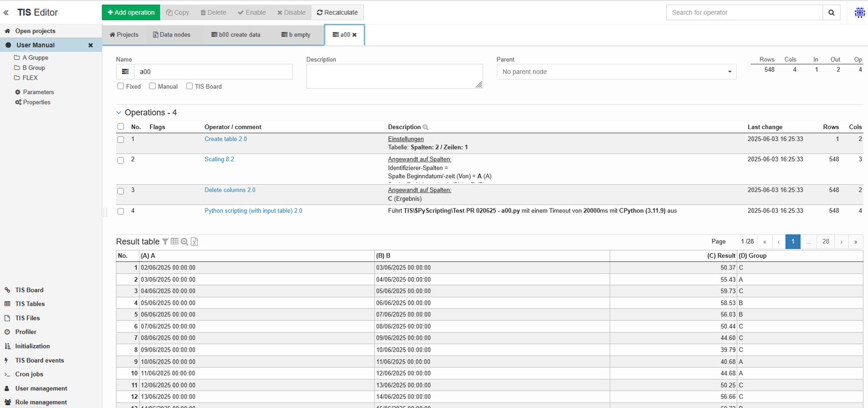Click the Excel export icon by Result table
Screen dimensions: 868x408
[194, 242]
